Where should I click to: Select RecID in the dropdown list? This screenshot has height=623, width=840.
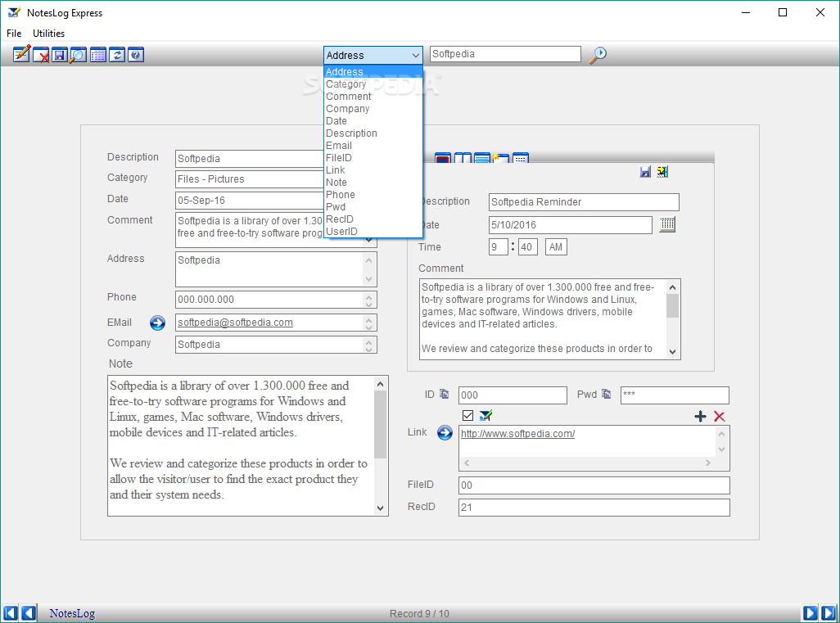coord(373,219)
